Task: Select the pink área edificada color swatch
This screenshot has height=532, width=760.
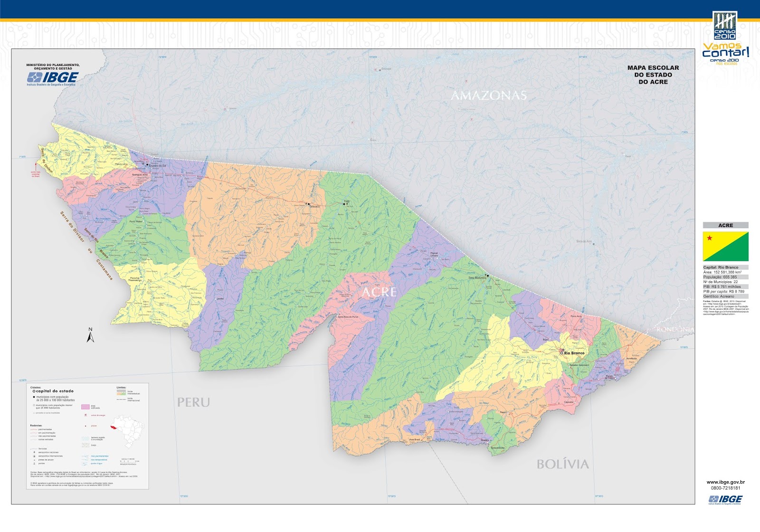Action: 85,407
